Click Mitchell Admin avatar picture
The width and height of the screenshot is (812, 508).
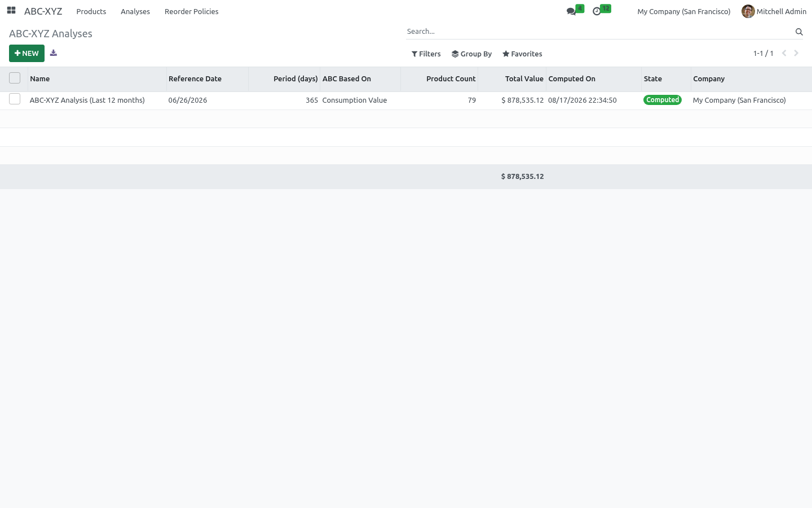tap(748, 11)
